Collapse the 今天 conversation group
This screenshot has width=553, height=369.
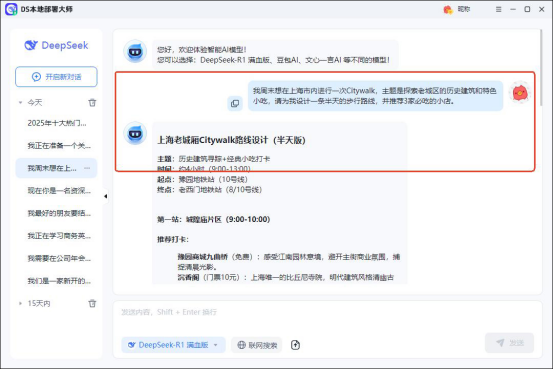(20, 103)
